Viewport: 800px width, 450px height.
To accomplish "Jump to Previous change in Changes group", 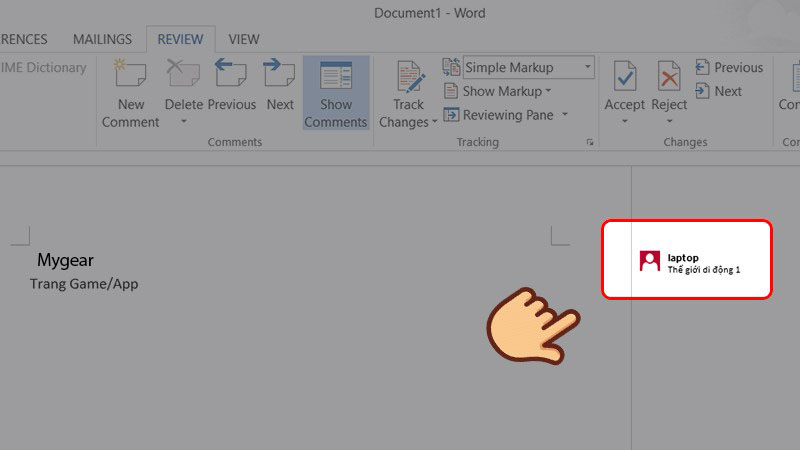I will pyautogui.click(x=729, y=67).
